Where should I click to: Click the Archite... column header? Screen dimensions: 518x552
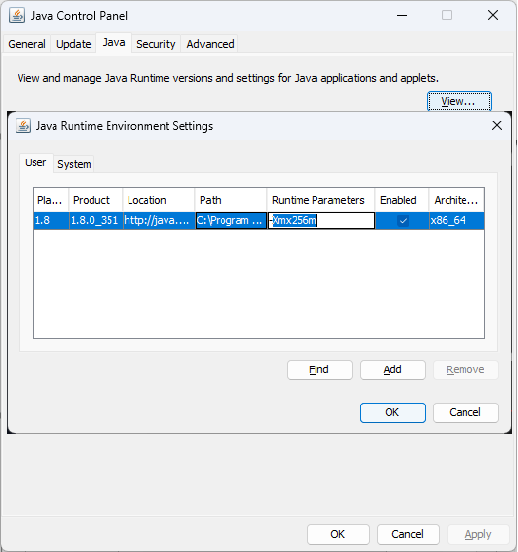click(457, 200)
